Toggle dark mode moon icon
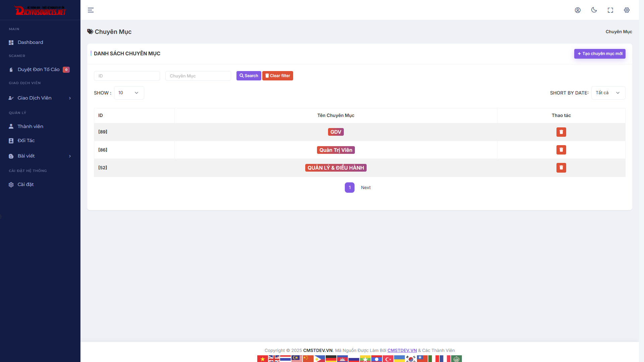This screenshot has height=362, width=644. [x=594, y=10]
